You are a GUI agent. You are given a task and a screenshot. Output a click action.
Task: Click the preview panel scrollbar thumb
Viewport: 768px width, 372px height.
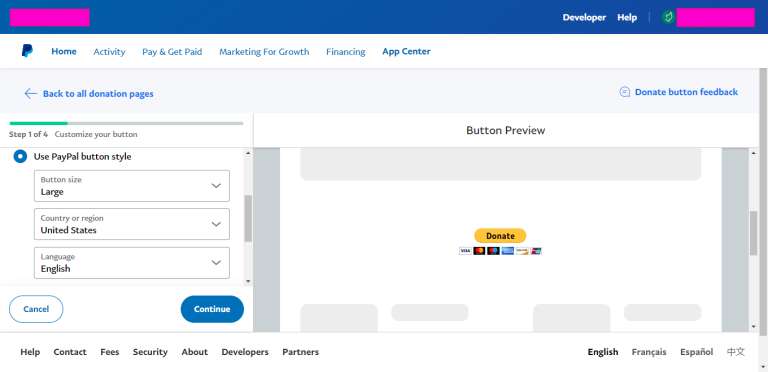[753, 232]
